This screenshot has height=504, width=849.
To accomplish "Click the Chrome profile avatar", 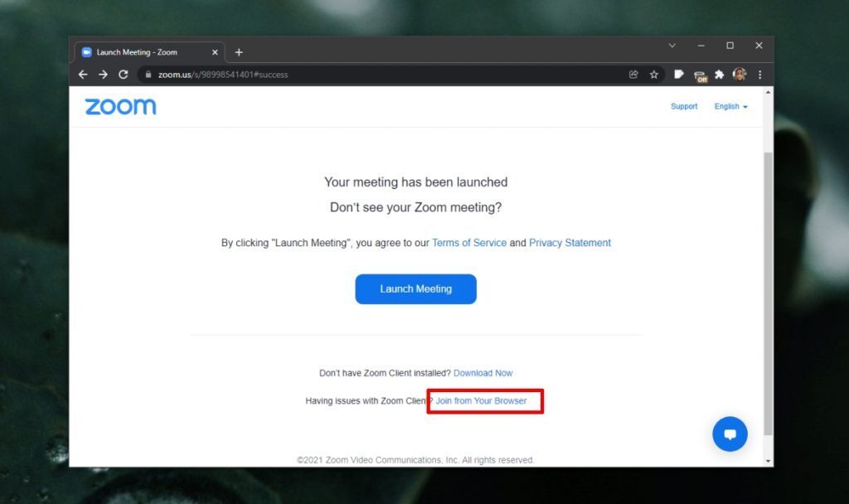I will coord(740,74).
